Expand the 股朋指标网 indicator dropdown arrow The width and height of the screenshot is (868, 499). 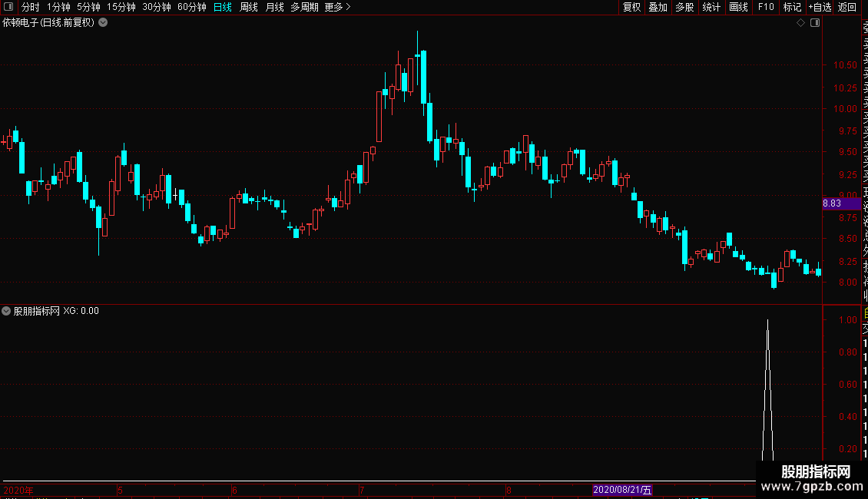(6, 311)
